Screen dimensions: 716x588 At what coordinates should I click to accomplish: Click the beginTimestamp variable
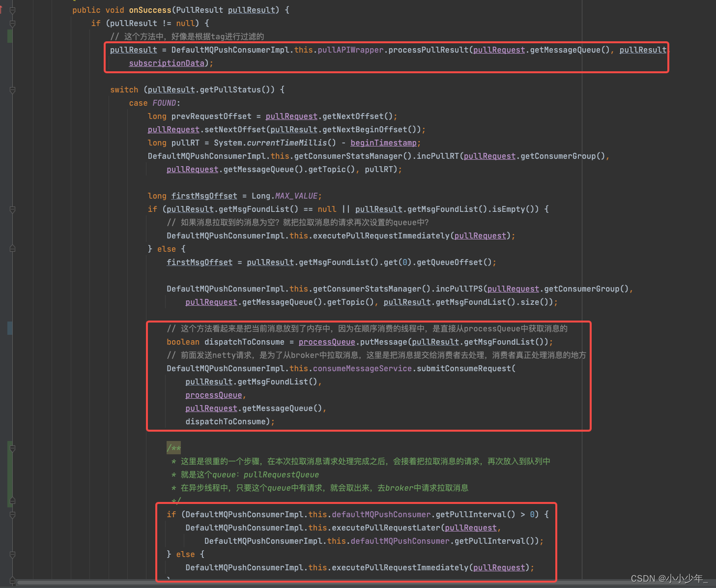coord(383,143)
